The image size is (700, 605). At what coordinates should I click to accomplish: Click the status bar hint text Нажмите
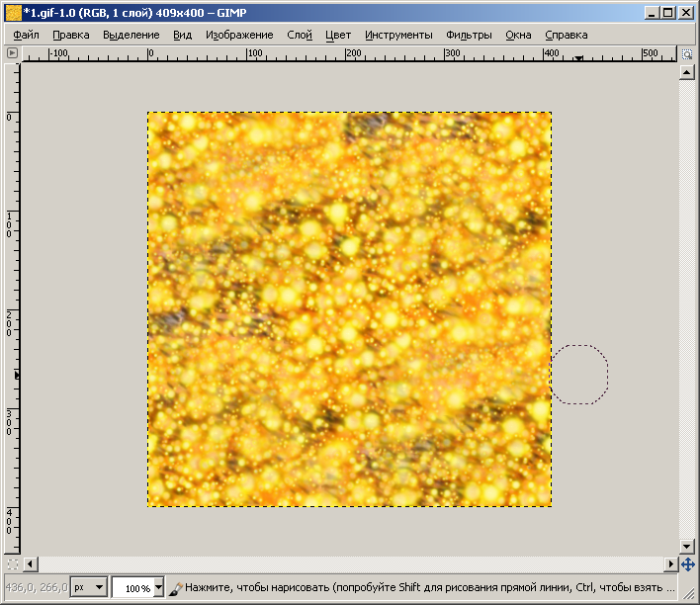tap(209, 587)
